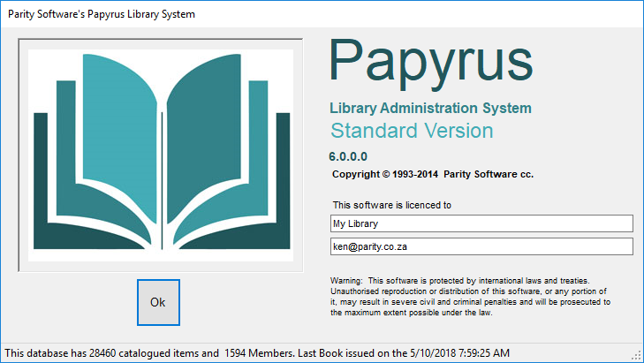Click the version number 6.0.0.0
Viewport: 644px width, 363px height.
[x=348, y=156]
